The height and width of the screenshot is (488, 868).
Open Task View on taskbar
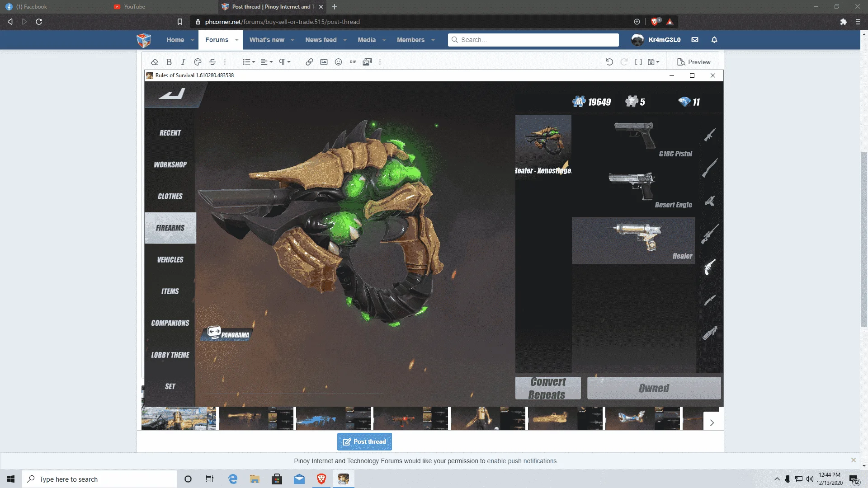click(210, 479)
